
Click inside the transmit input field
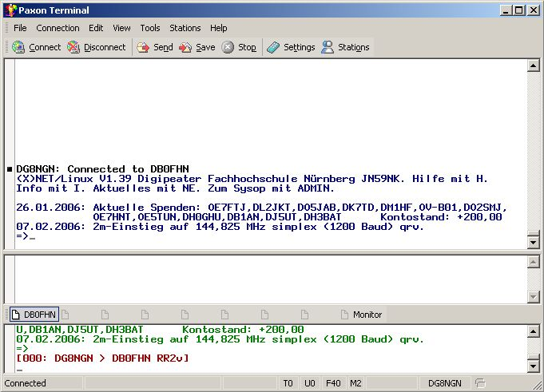coord(264,278)
